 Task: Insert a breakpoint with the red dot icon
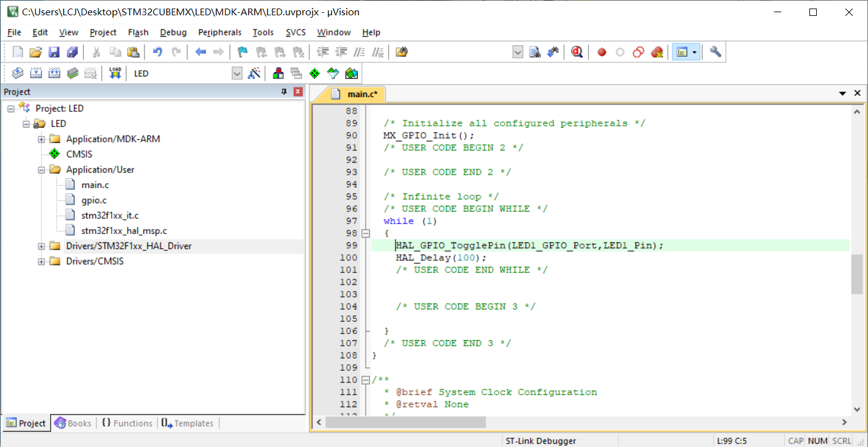coord(601,52)
